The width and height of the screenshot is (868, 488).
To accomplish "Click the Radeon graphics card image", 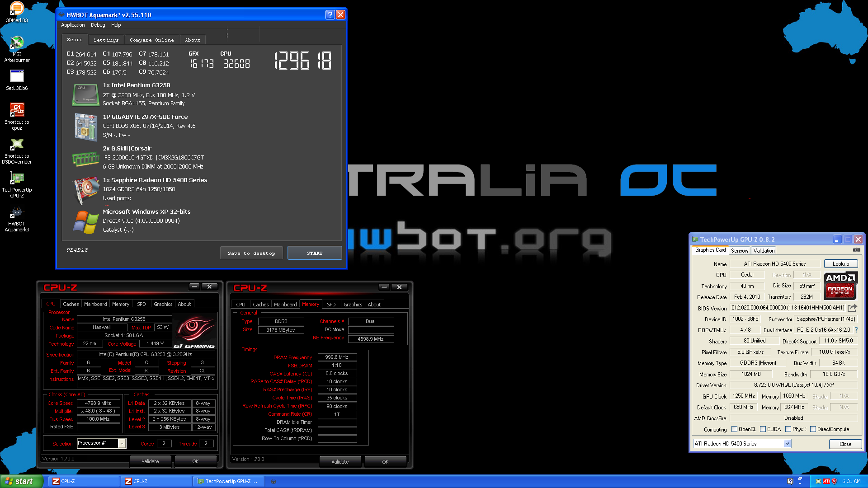I will [x=85, y=190].
